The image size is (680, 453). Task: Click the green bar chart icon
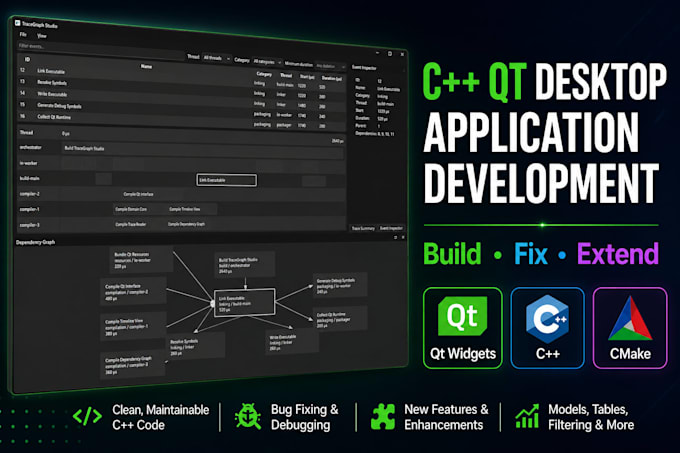click(527, 416)
